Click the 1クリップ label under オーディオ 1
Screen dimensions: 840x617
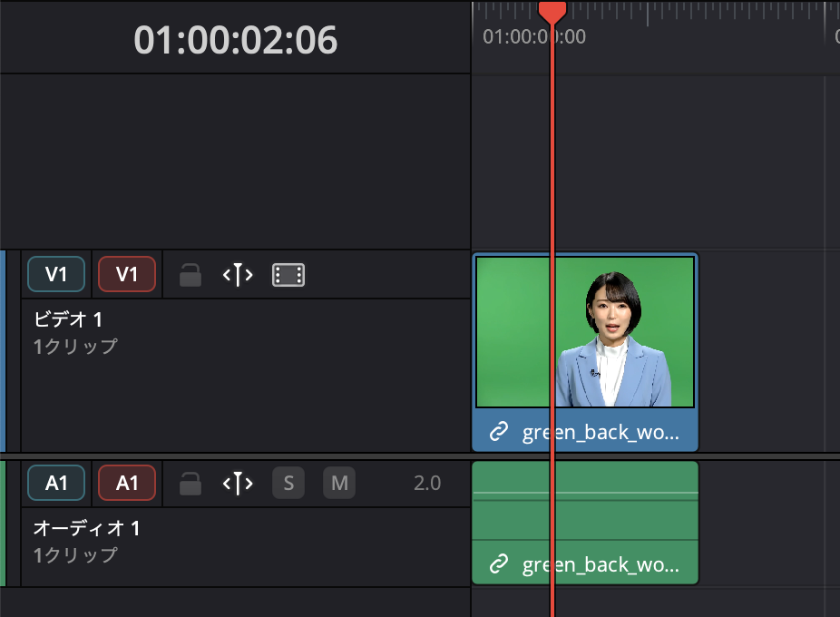tap(75, 554)
